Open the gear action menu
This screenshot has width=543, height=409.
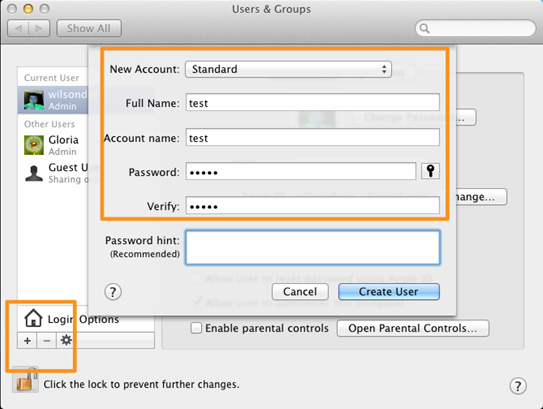[66, 340]
